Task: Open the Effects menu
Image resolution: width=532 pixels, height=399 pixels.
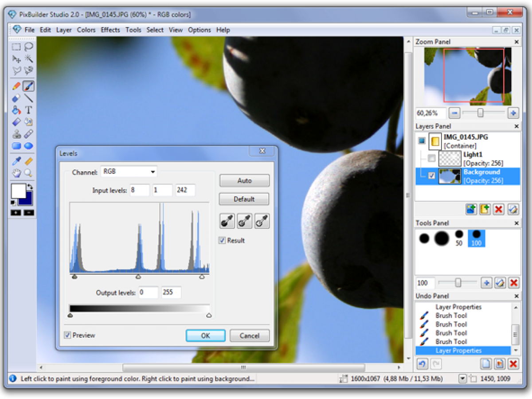Action: click(x=110, y=30)
